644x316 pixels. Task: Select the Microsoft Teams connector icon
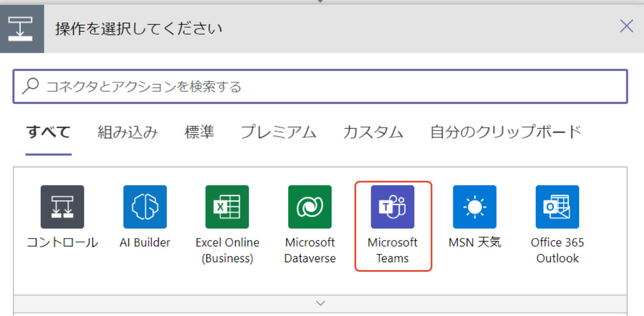click(x=393, y=207)
